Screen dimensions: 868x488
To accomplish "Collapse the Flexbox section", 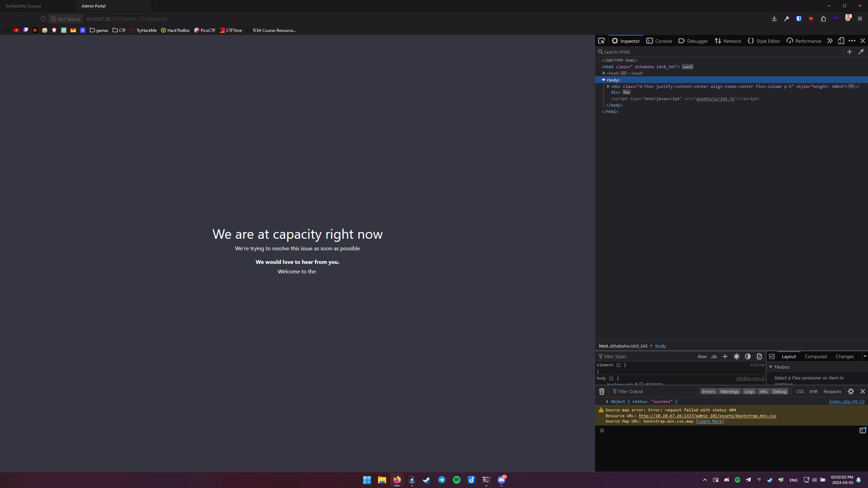I will [770, 367].
